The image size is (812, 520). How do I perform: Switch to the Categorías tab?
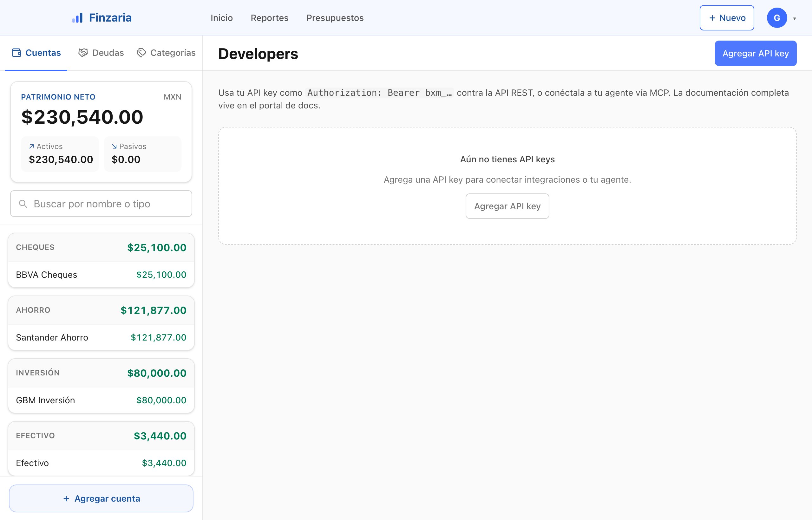click(166, 53)
